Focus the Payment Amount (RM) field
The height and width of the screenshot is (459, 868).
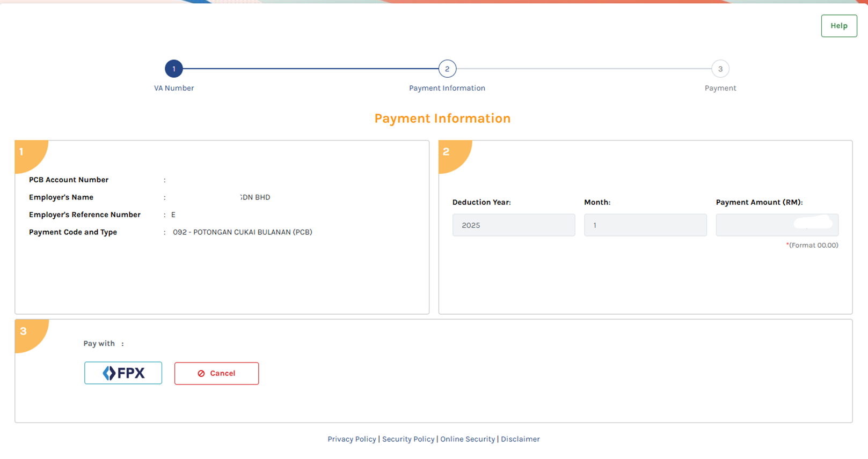click(776, 225)
